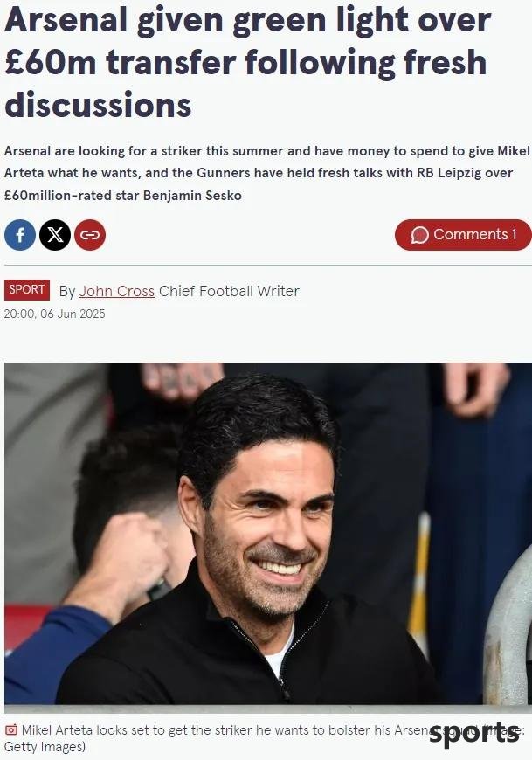Click the Chief Football Writer label
532x760 pixels.
[x=229, y=291]
